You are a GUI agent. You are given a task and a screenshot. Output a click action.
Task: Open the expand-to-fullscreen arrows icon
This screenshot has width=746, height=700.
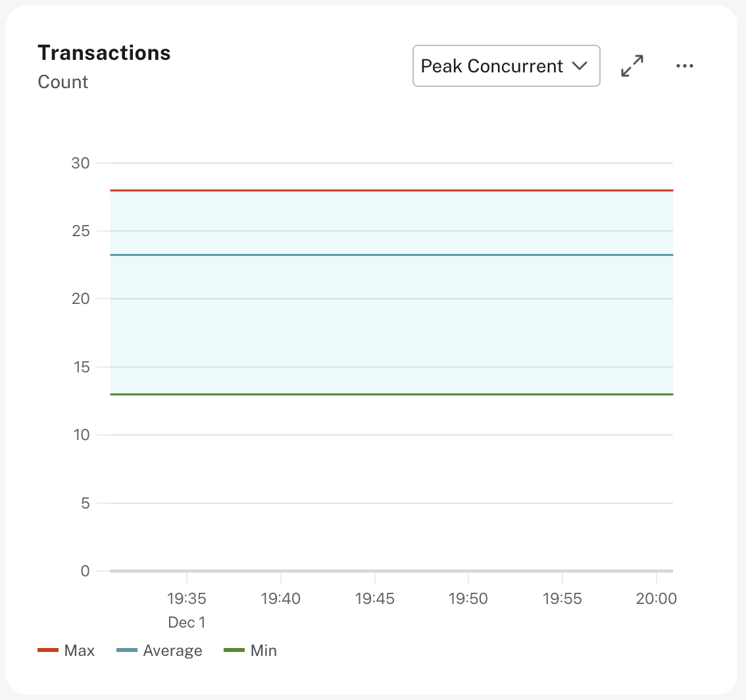coord(632,66)
